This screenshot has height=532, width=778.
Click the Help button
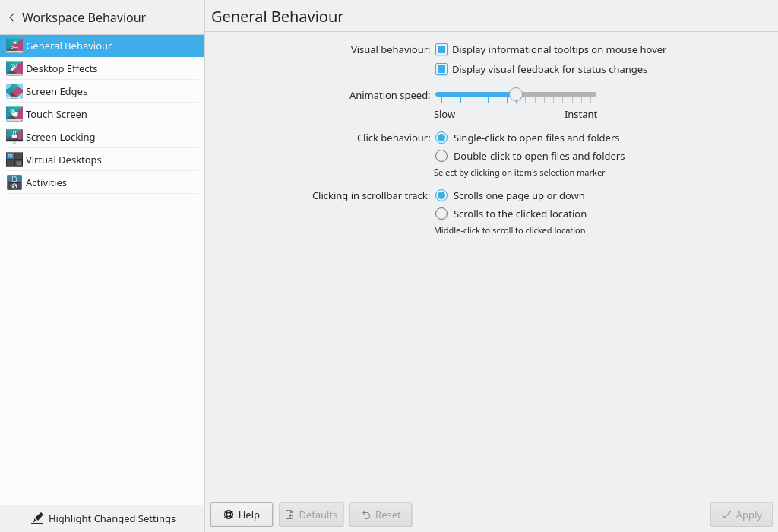242,515
